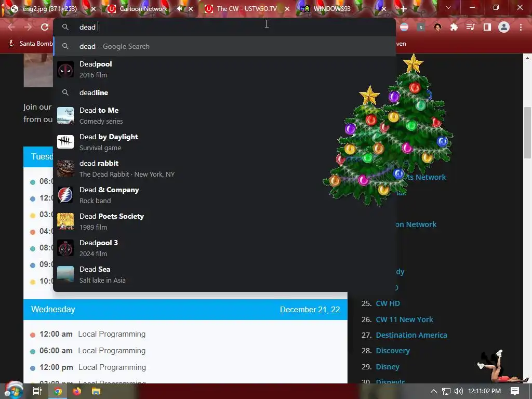The width and height of the screenshot is (532, 399).
Task: Close The CW - USTVGO.TV tab
Action: pos(287,9)
